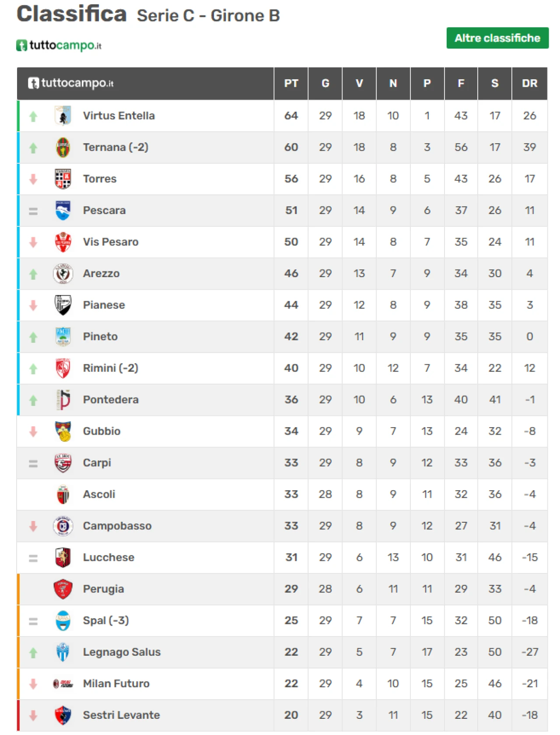Image resolution: width=560 pixels, height=735 pixels.
Task: Click the Ternana team crest
Action: (x=63, y=147)
